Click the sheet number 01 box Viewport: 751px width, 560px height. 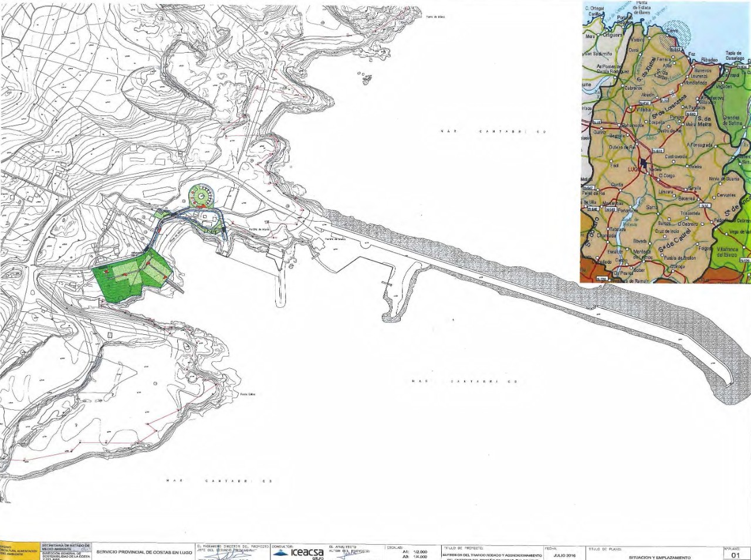pos(737,555)
